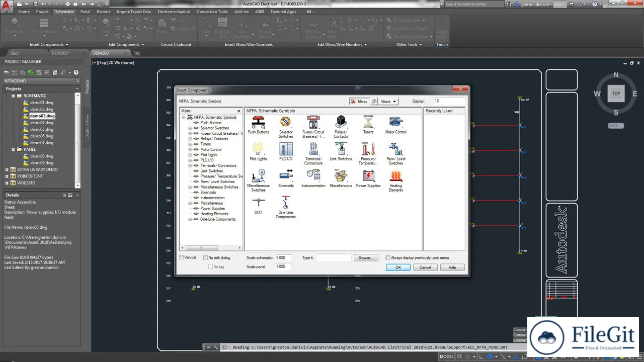Open the Insert Components panel dropdown
Screen dimensions: 644x362
pyautogui.click(x=49, y=44)
